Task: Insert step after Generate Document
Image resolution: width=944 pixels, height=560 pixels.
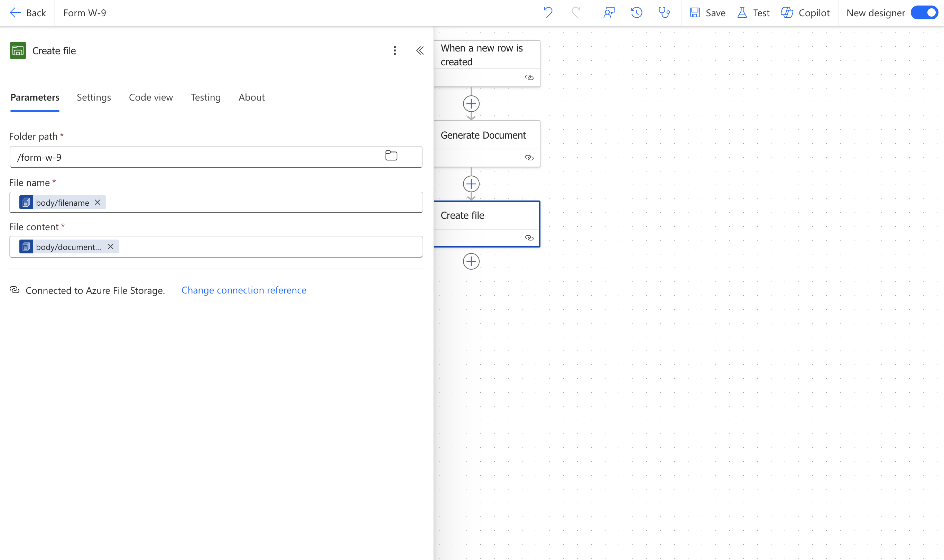Action: click(471, 184)
